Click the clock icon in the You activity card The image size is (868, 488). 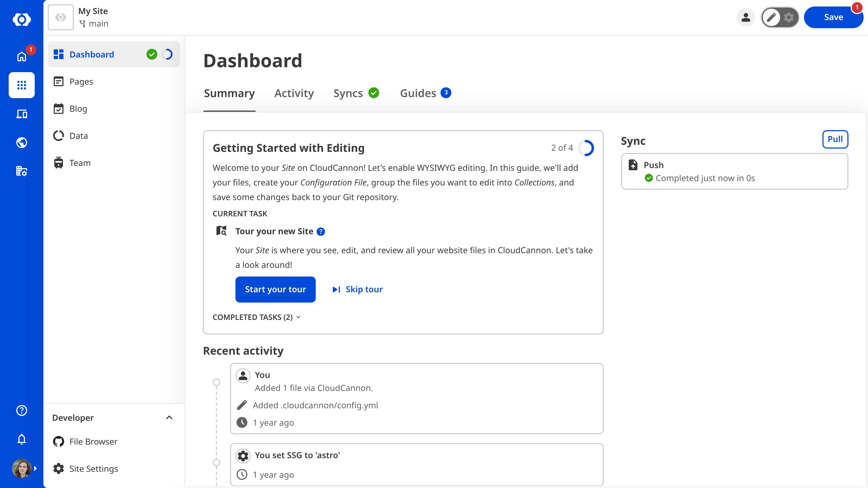pos(242,422)
